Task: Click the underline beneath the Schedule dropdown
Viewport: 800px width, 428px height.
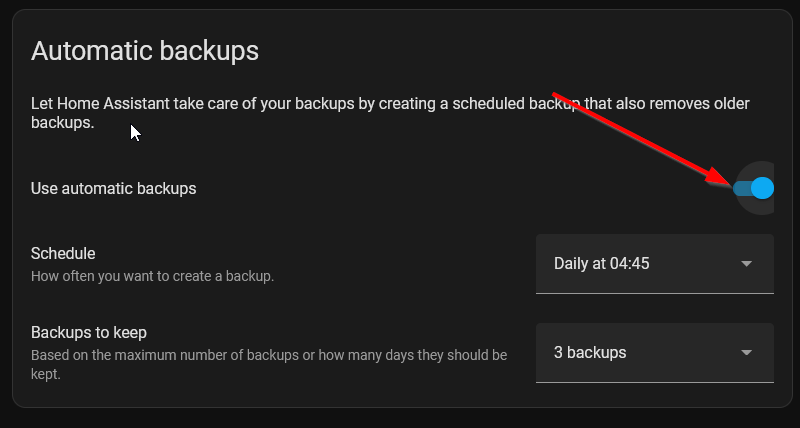Action: tap(655, 293)
